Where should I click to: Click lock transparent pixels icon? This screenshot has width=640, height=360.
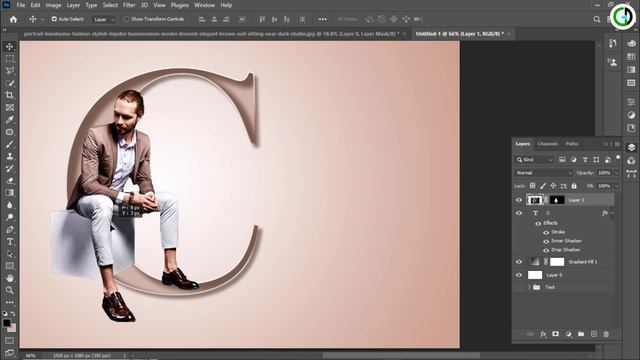click(532, 186)
